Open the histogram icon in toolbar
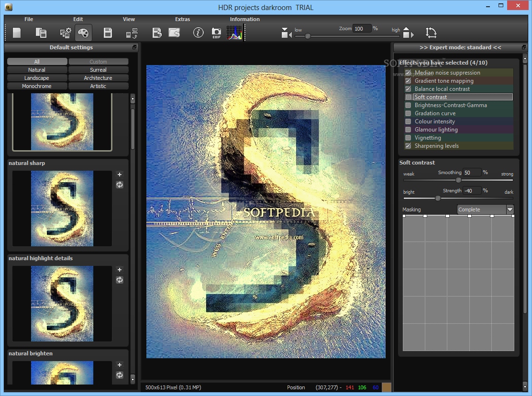532x396 pixels. click(x=234, y=33)
